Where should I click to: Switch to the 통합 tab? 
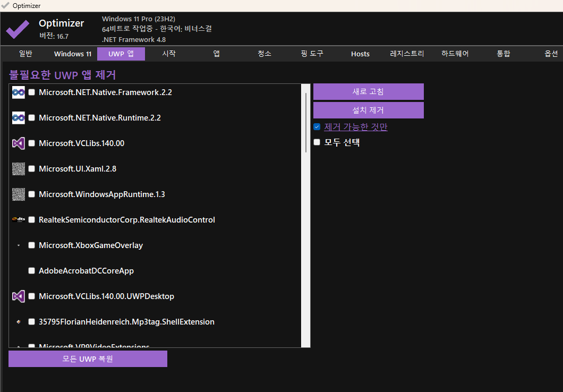503,54
